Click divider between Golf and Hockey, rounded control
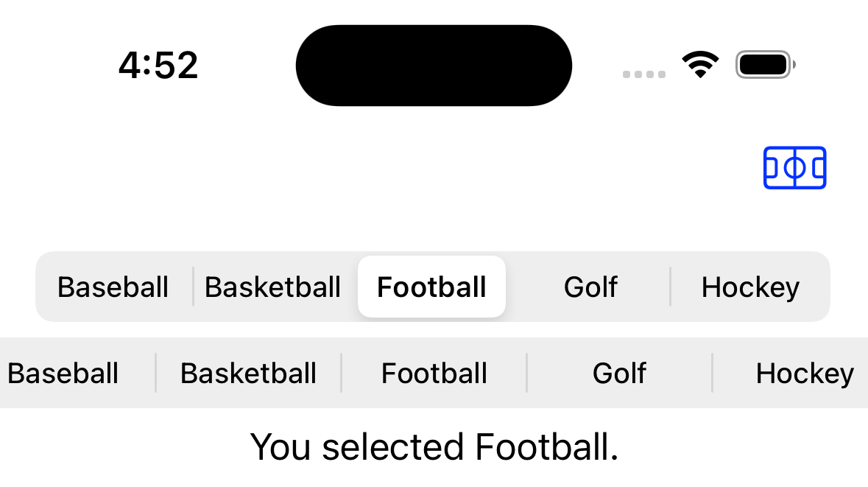 click(670, 287)
